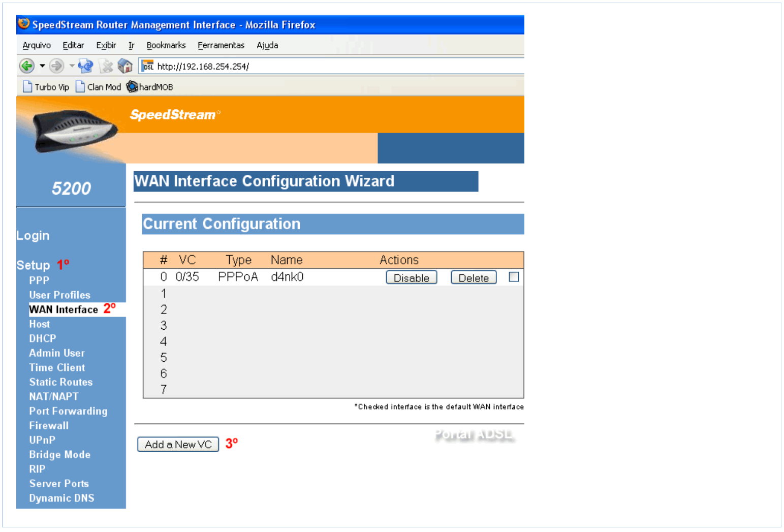784x532 pixels.
Task: Click the Add a New VC button
Action: (x=178, y=444)
